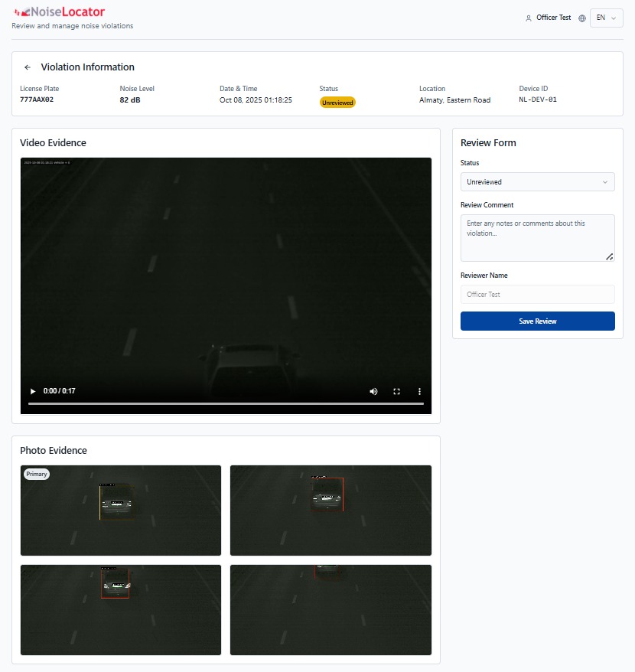Click the Officer Test user icon
This screenshot has width=635, height=672.
point(529,18)
